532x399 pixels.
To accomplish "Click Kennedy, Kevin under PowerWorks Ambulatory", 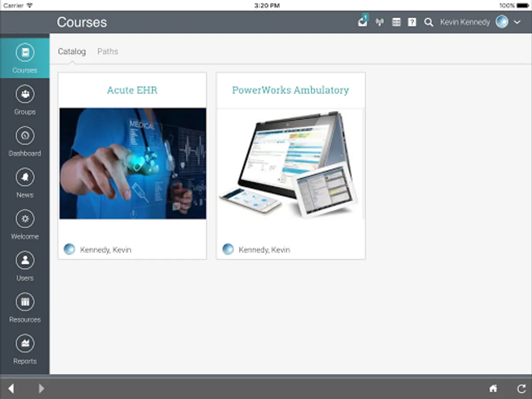I will tap(264, 250).
